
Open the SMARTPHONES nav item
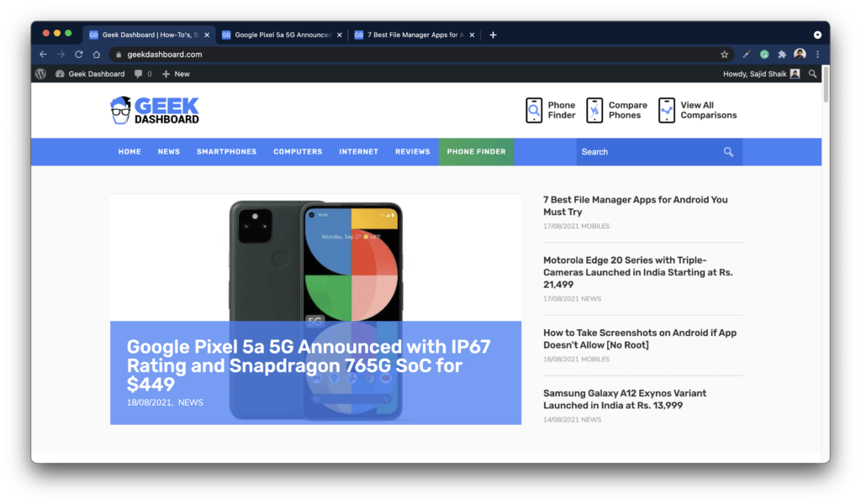click(x=227, y=152)
